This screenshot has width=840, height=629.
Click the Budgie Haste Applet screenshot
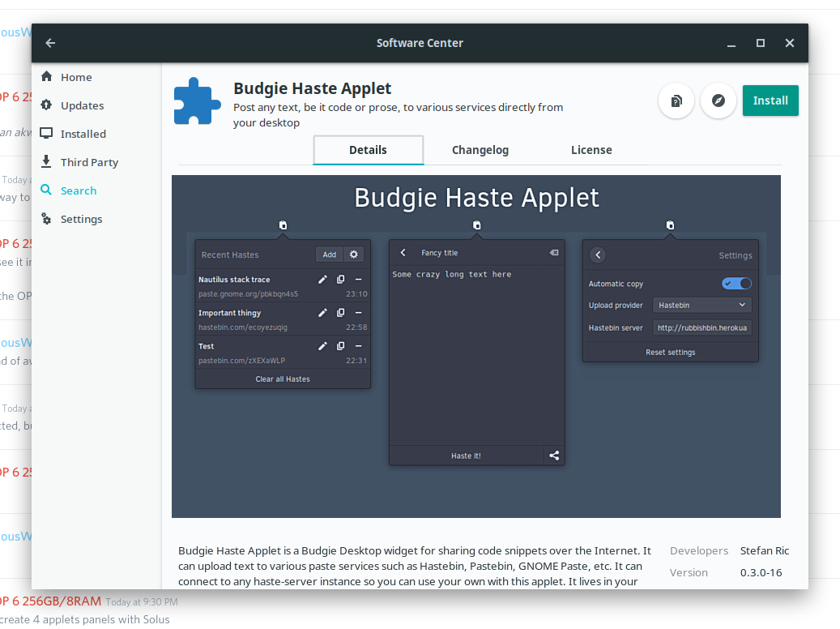pos(476,346)
